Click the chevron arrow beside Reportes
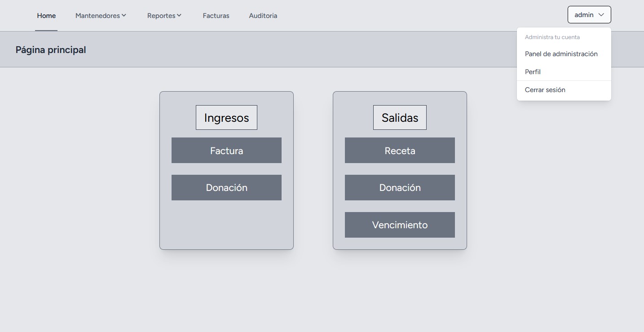 (x=179, y=15)
